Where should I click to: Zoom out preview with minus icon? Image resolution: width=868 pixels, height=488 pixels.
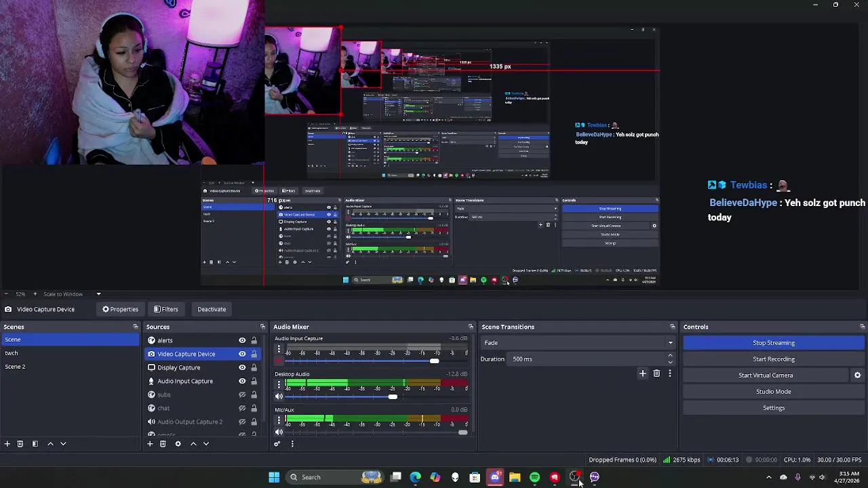pyautogui.click(x=6, y=294)
